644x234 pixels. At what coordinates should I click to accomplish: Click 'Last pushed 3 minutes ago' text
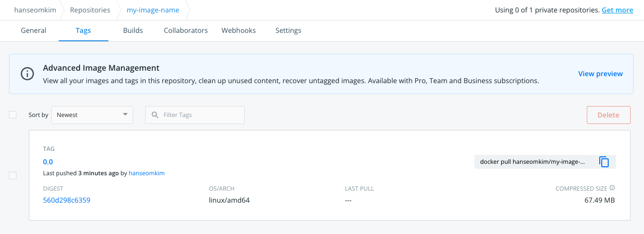pyautogui.click(x=81, y=173)
